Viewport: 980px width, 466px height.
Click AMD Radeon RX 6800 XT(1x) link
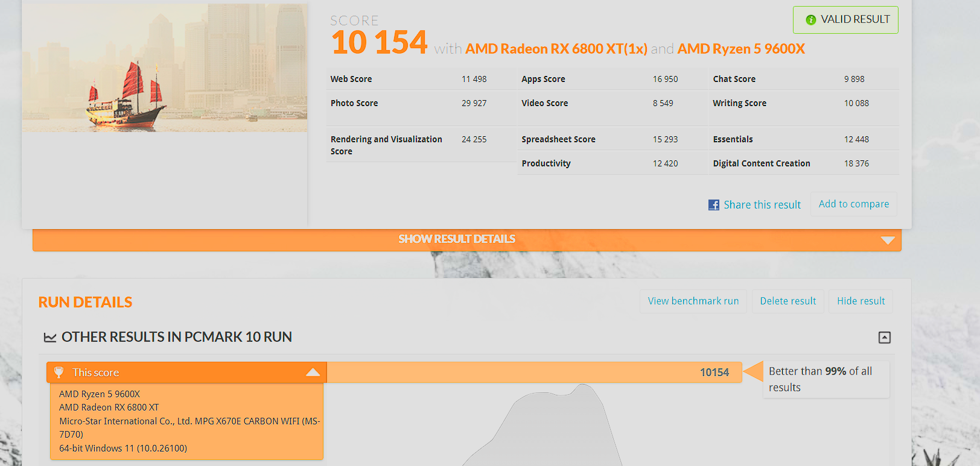556,49
